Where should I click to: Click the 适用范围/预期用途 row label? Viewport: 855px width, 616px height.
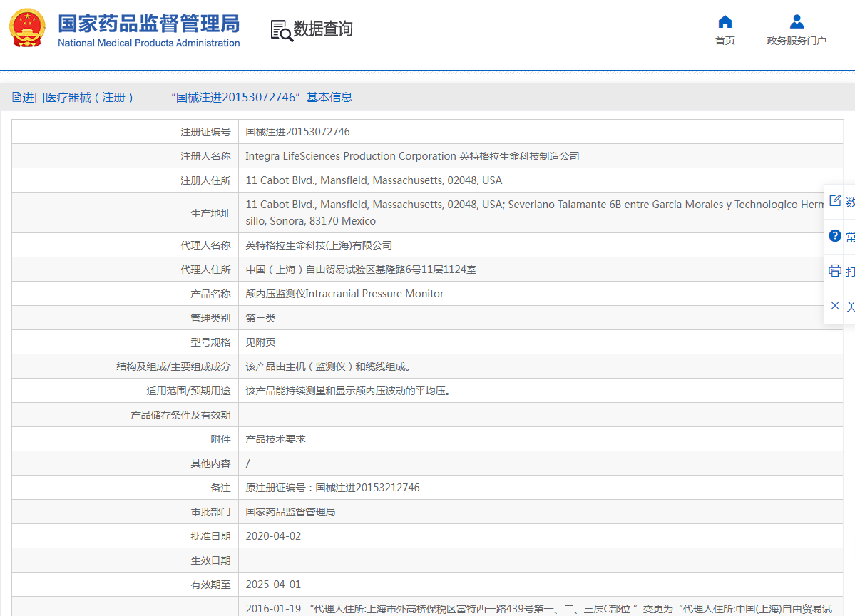tap(189, 391)
